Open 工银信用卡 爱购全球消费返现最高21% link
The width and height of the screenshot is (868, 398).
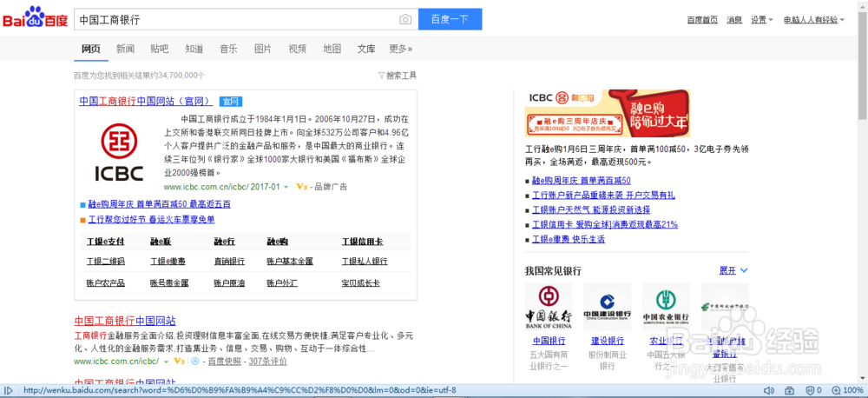604,224
